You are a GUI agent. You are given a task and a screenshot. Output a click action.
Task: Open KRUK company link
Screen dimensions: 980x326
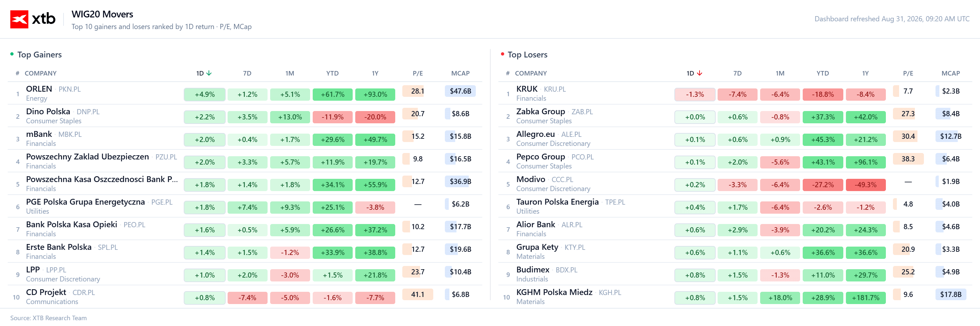coord(526,89)
